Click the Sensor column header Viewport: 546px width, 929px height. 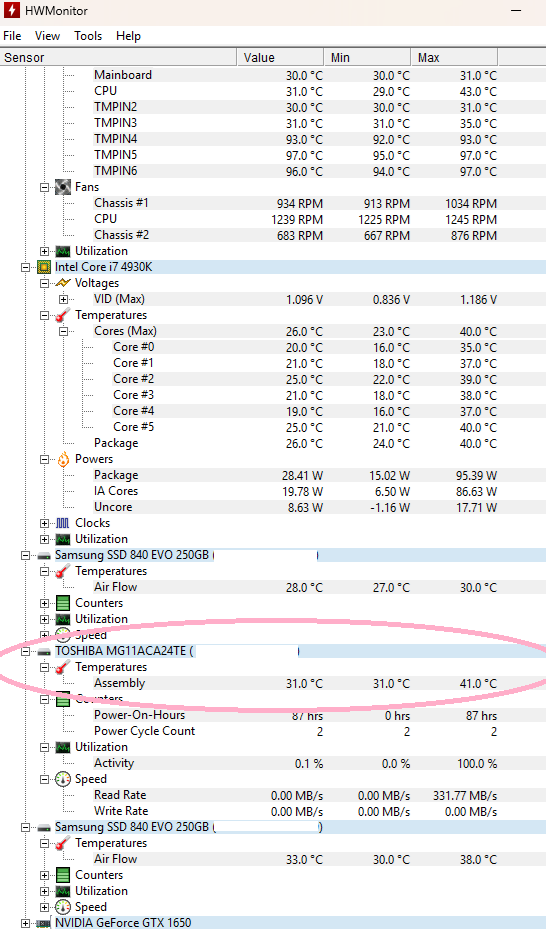tap(118, 57)
